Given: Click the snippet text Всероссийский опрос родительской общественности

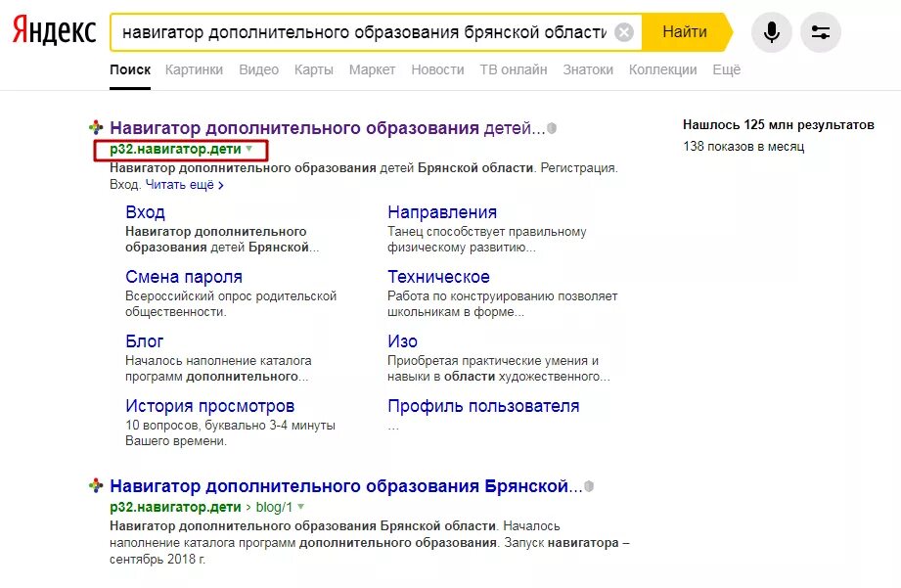Looking at the screenshot, I should tap(231, 304).
